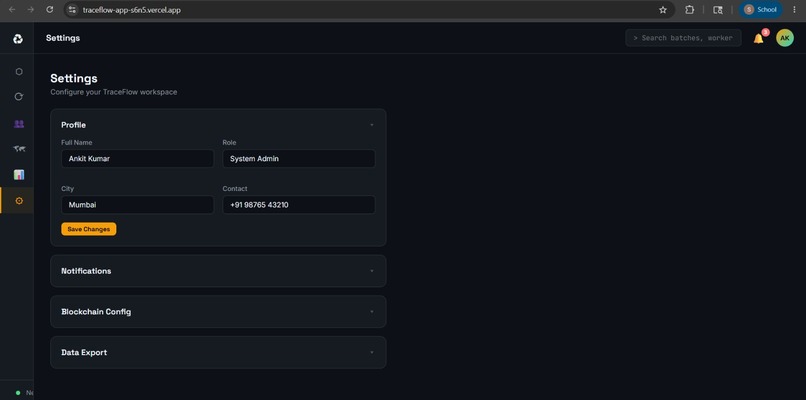Open the School browser profile button
The image size is (806, 400).
761,10
